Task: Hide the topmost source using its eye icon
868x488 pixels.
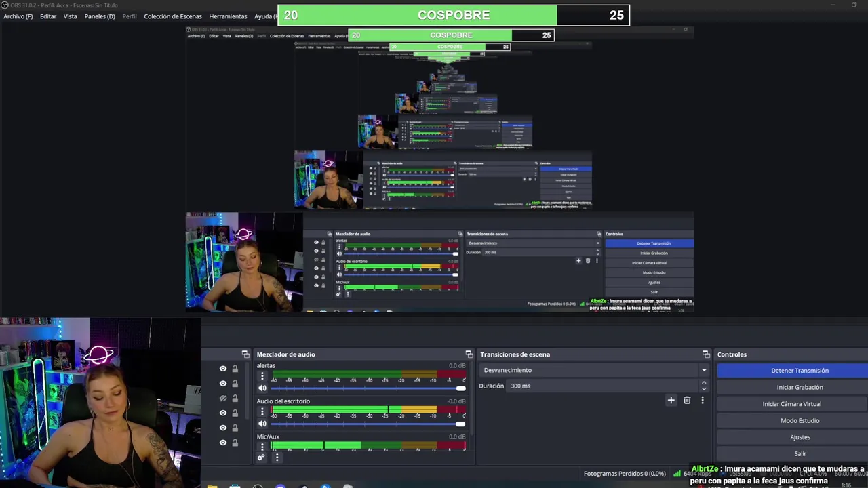Action: click(222, 369)
